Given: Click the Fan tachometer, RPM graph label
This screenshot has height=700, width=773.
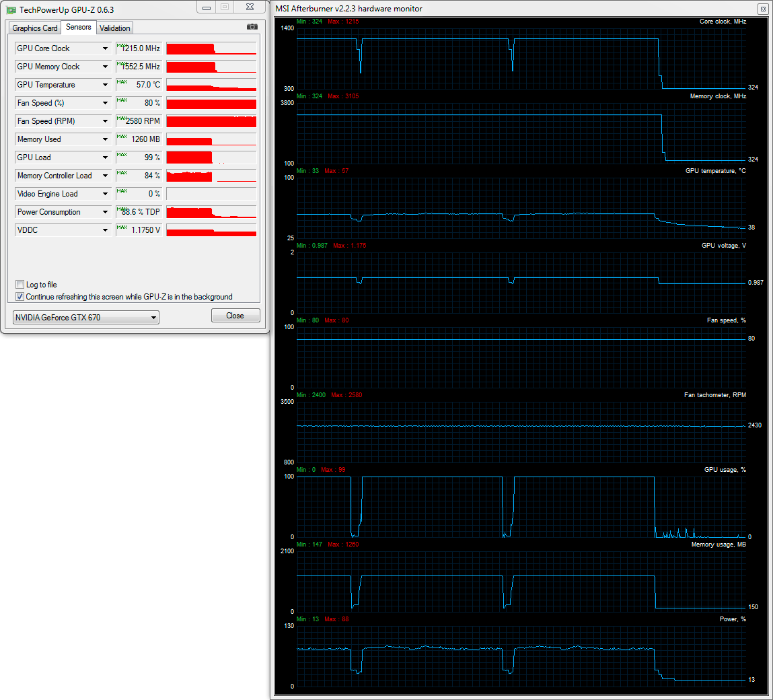Looking at the screenshot, I should click(715, 395).
